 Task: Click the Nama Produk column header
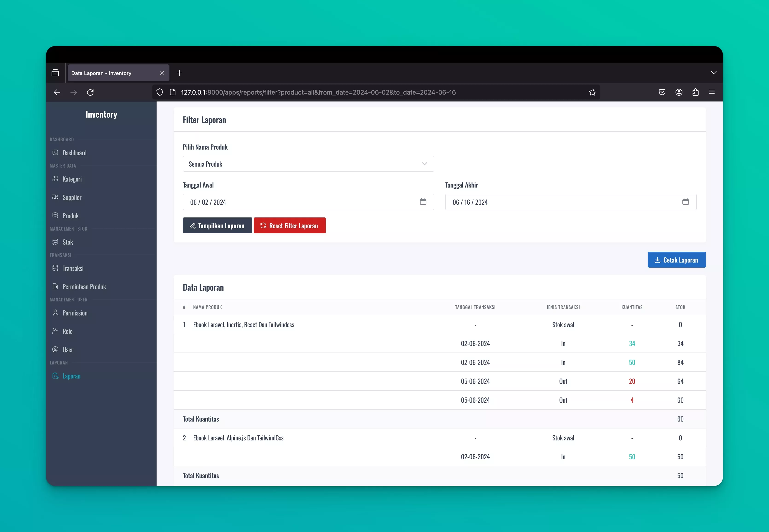pyautogui.click(x=207, y=307)
